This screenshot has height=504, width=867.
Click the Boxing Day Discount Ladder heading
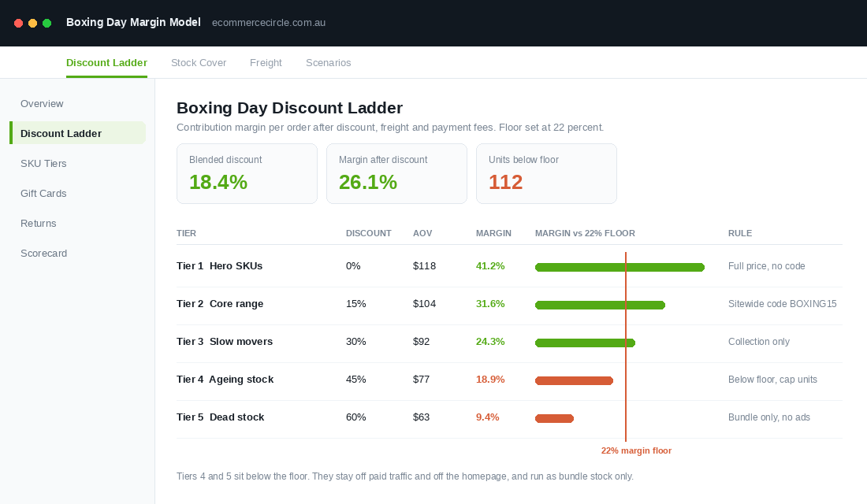(290, 108)
